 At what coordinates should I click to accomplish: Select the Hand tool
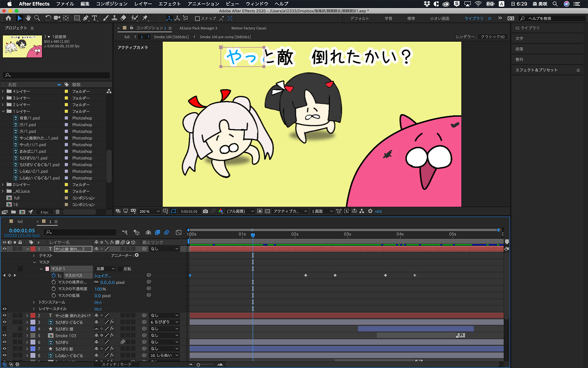click(28, 18)
